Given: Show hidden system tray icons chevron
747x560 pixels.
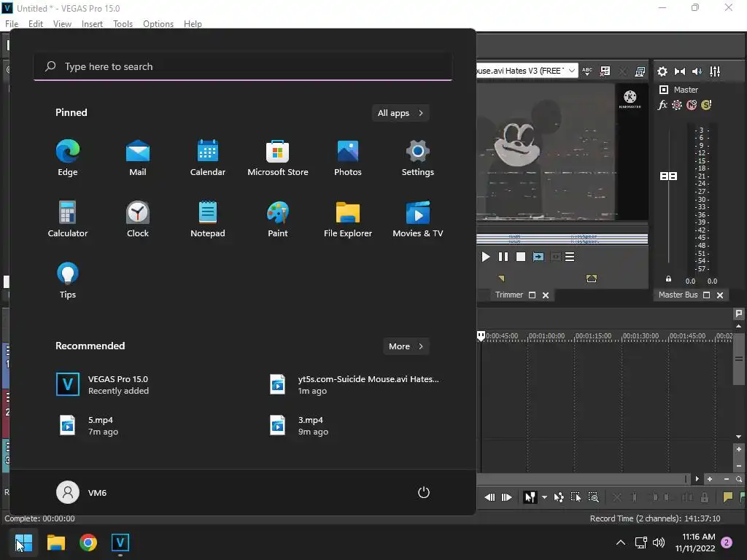Looking at the screenshot, I should click(x=621, y=542).
